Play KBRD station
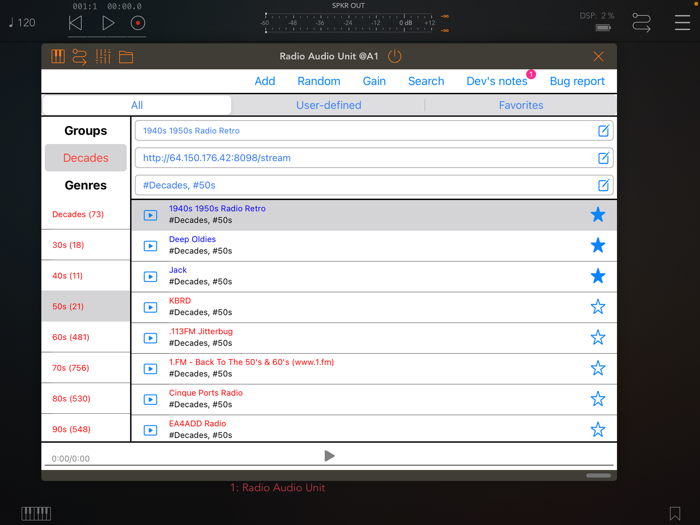This screenshot has height=525, width=700. coord(150,308)
